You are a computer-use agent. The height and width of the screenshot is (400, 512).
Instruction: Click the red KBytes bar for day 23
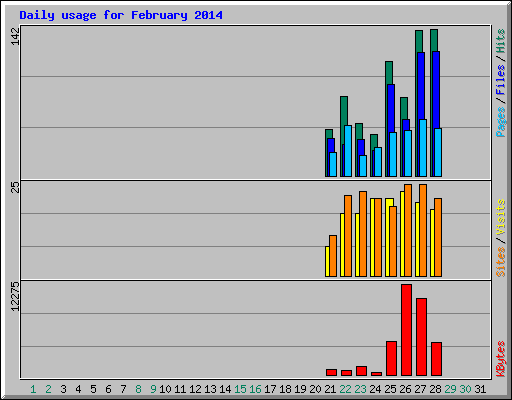tap(361, 371)
